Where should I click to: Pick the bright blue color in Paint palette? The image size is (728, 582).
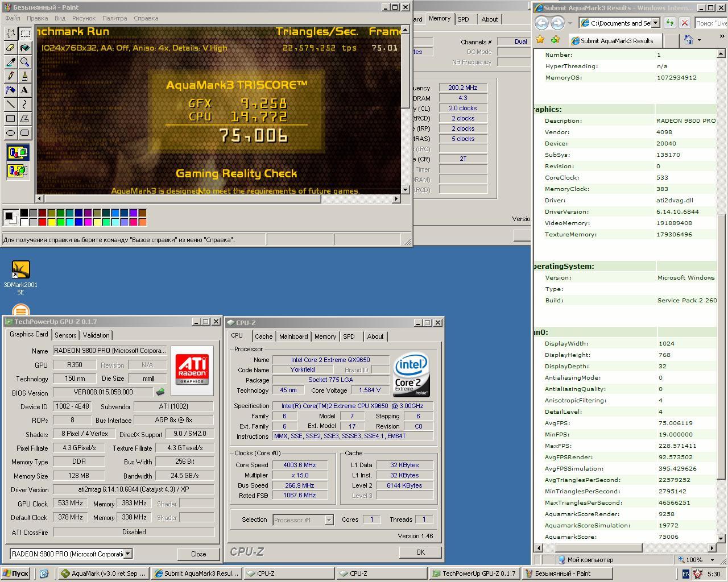[78, 222]
